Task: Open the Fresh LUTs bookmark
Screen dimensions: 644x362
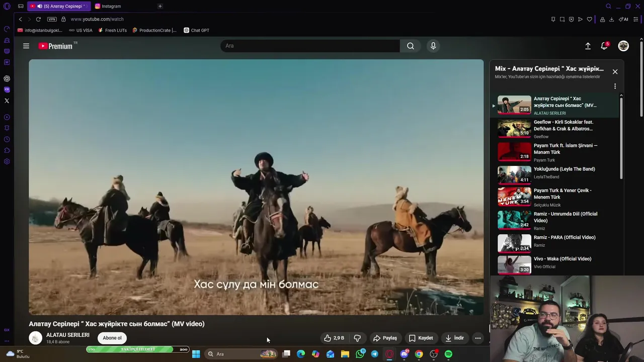Action: coord(112,30)
